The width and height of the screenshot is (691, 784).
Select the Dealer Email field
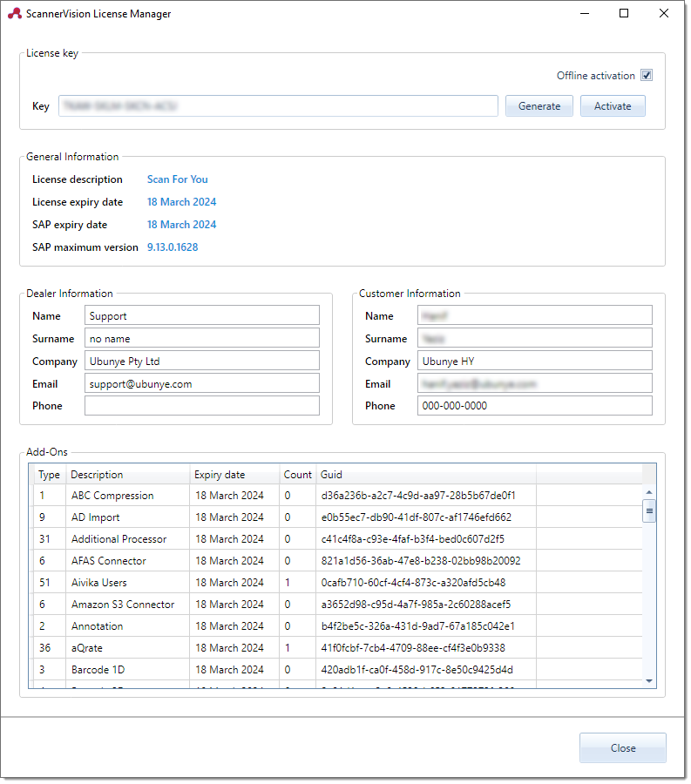(x=202, y=383)
